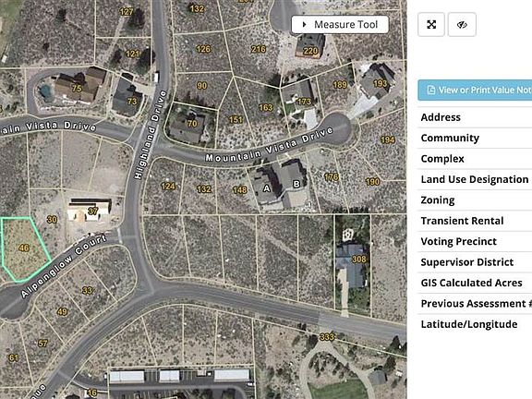Click parcel label 333
Viewport: 532px width, 399px height.
coord(327,336)
